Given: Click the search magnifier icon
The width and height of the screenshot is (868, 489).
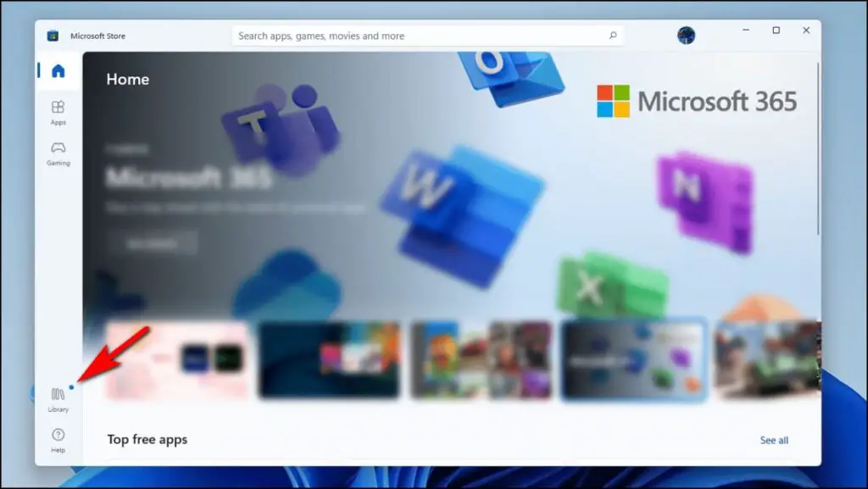Looking at the screenshot, I should [x=613, y=36].
